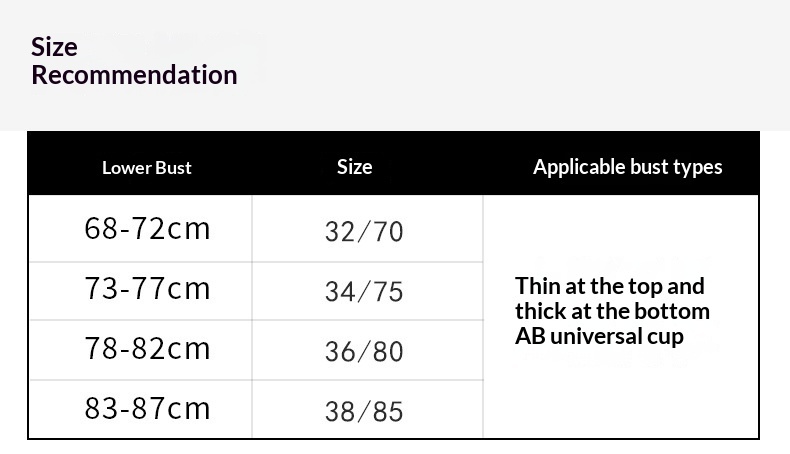Viewport: 790px width, 454px height.
Task: Select the "Size" column header in table
Action: coord(354,167)
